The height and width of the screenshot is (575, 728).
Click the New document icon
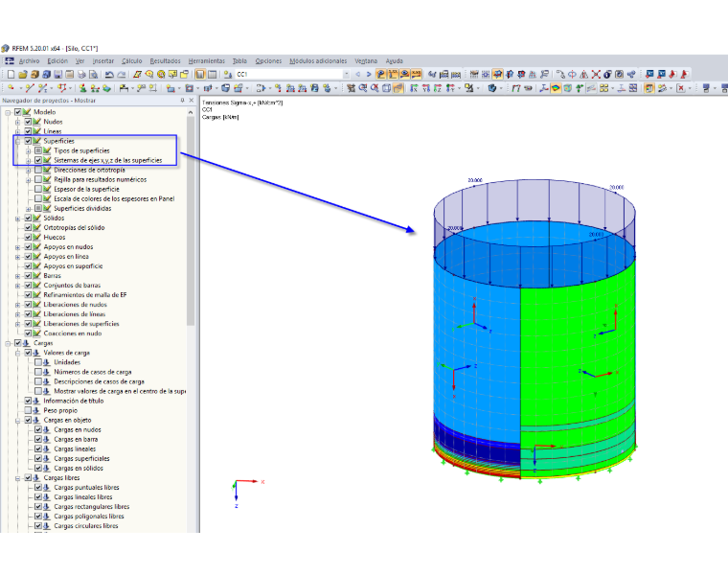pos(11,75)
